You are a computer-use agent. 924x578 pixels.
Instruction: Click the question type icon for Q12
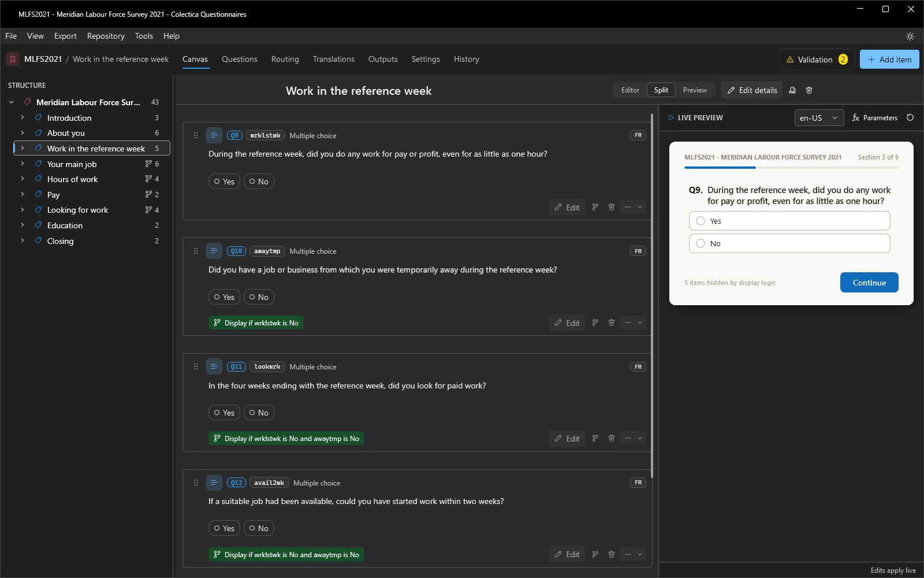tap(214, 483)
